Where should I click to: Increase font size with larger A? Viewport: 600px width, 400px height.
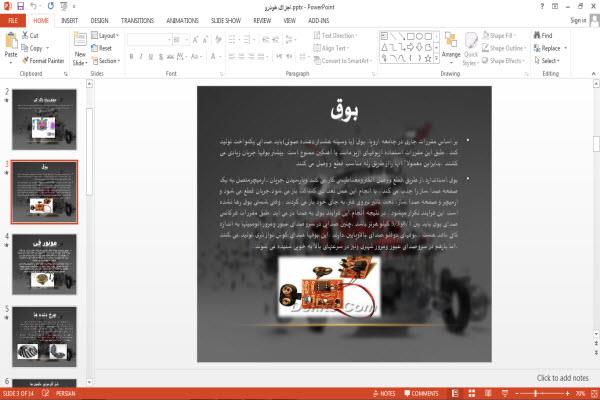click(196, 40)
